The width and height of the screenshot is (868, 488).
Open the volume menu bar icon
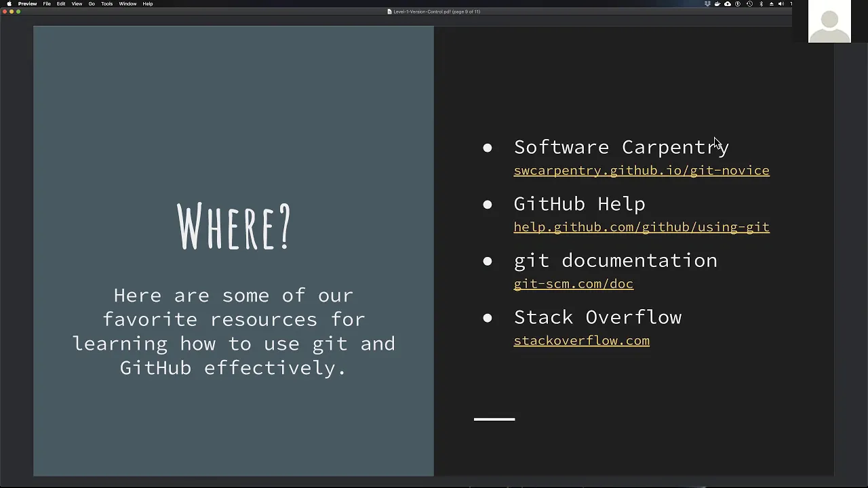tap(781, 3)
